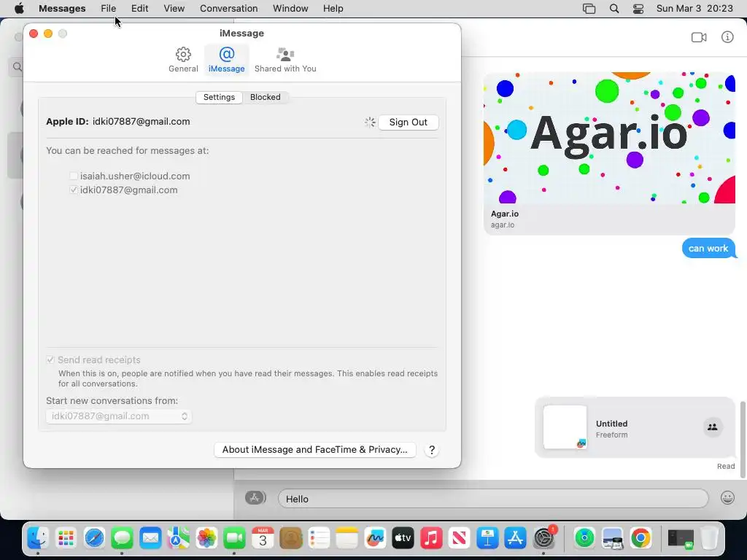Image resolution: width=747 pixels, height=560 pixels.
Task: Open About iMessage and FaceTime & Privacy
Action: (315, 450)
